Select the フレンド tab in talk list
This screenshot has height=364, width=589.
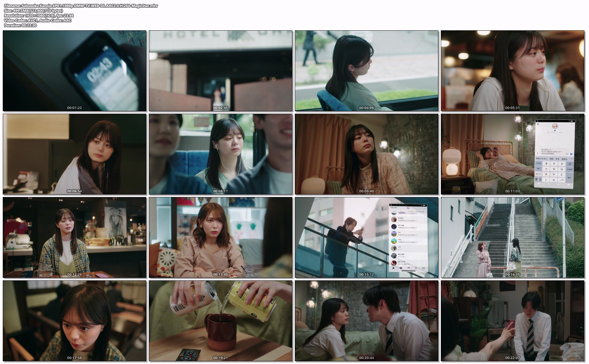point(402,211)
